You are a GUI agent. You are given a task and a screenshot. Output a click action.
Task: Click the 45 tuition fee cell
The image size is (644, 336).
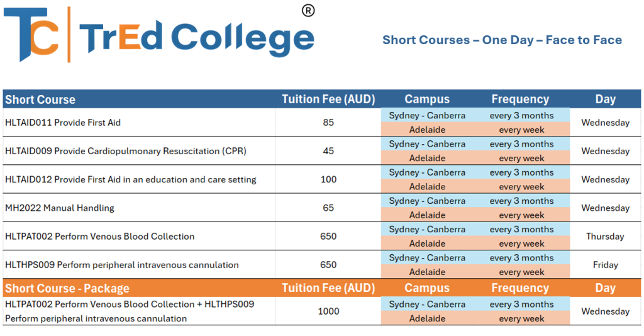[328, 151]
